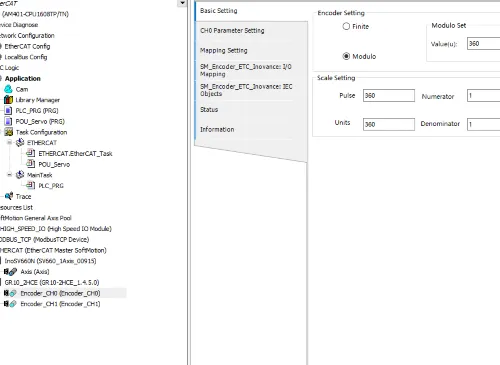Screen dimensions: 500x365
Task: Click the Encoder_CH1 device icon
Action: 10,304
